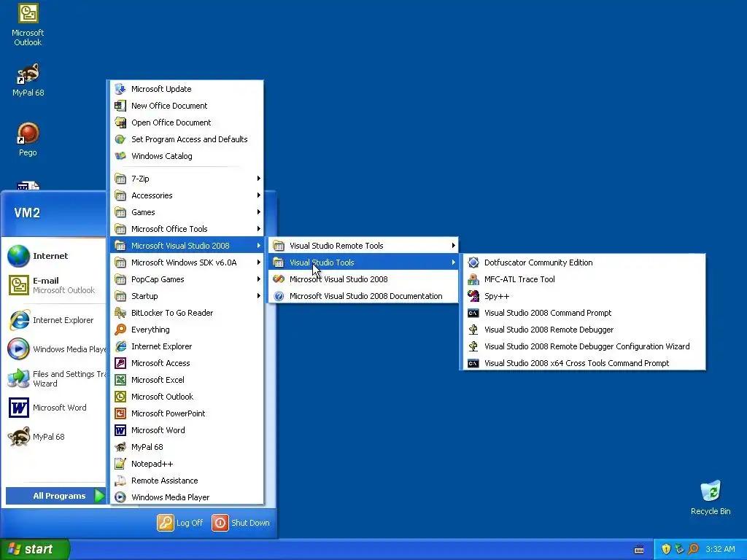The height and width of the screenshot is (560, 747).
Task: Click the Microsoft PowerPoint icon
Action: tap(120, 413)
